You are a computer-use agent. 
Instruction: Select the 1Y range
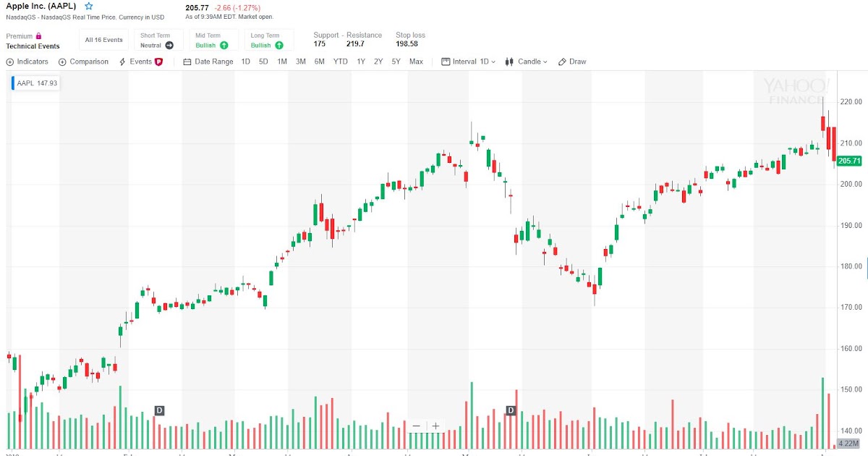click(x=361, y=62)
